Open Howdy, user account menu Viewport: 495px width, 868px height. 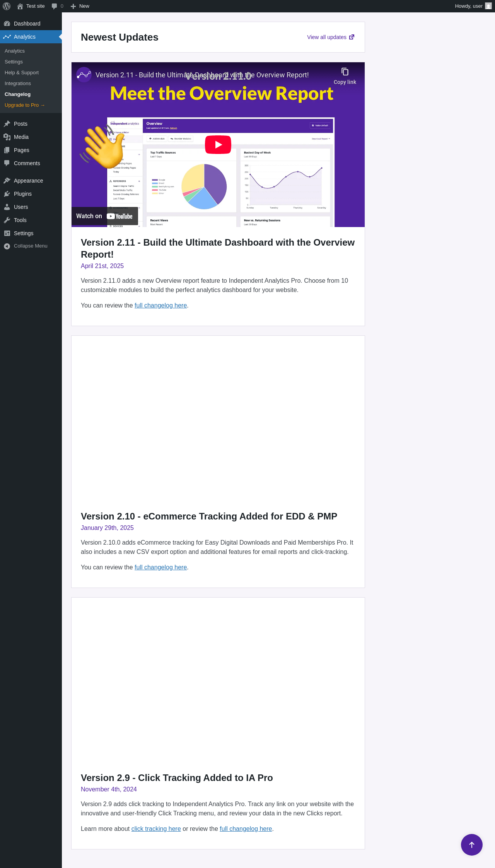coord(473,6)
